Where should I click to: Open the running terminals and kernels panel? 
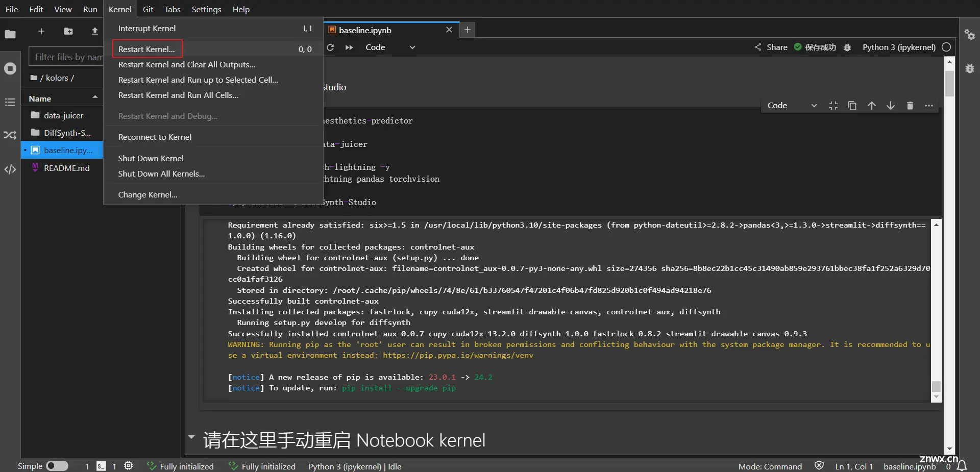(10, 68)
